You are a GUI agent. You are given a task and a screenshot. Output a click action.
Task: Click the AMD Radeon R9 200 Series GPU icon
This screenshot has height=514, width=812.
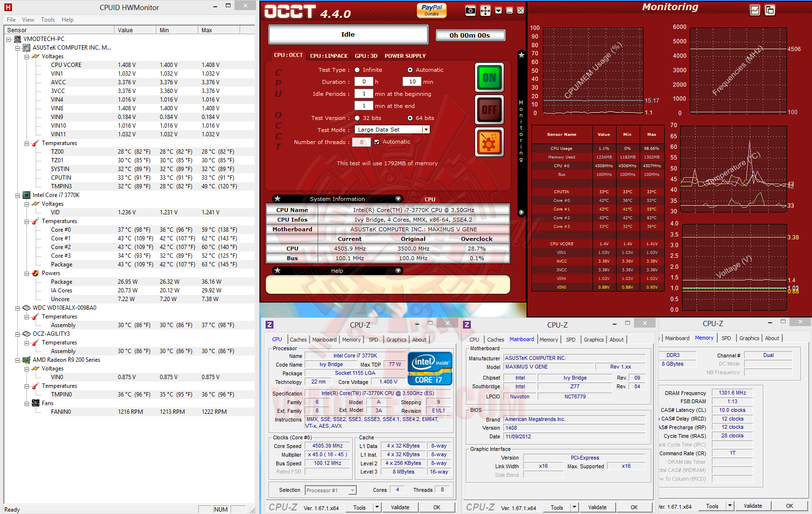click(x=27, y=360)
